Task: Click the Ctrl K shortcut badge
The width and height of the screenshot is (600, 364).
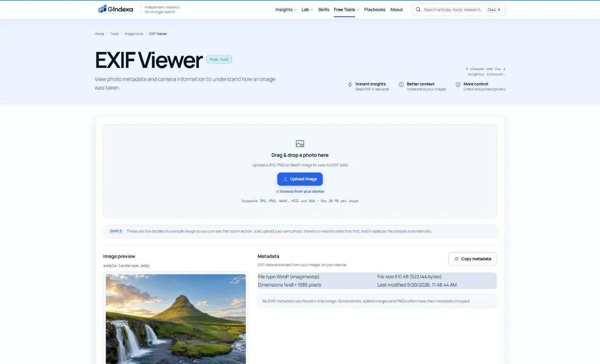Action: pos(494,10)
